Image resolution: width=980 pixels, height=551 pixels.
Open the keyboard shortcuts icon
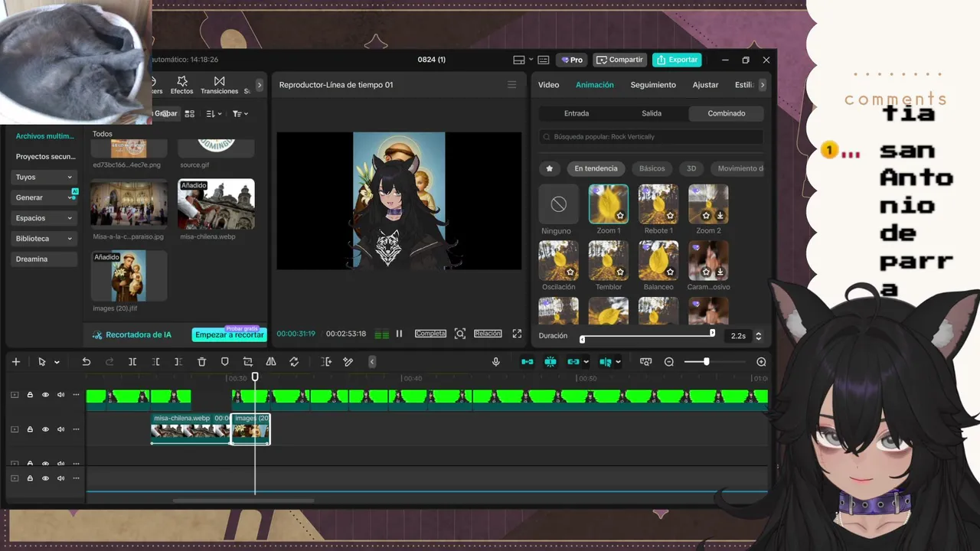(544, 60)
